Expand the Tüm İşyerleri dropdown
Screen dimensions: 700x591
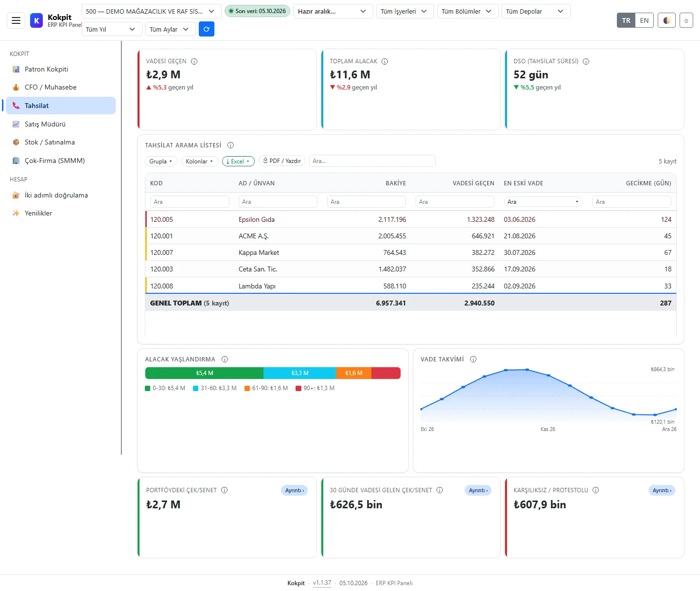(405, 11)
